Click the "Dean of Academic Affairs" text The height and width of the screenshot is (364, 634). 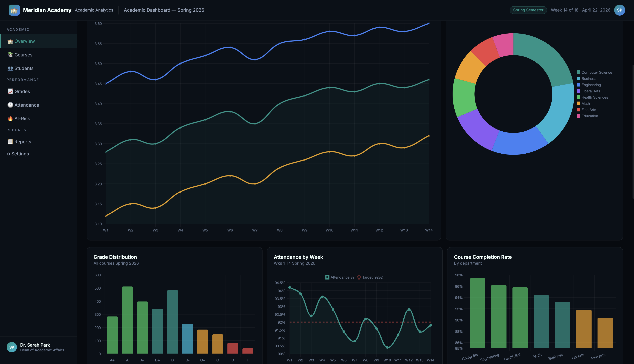42,350
